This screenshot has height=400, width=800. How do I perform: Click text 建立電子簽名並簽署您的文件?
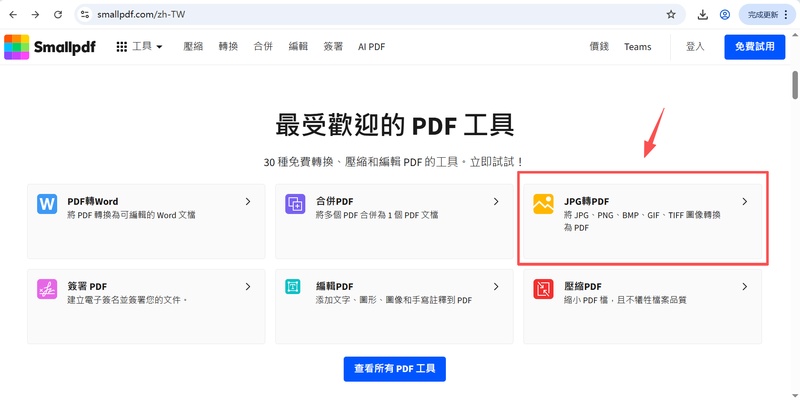point(128,301)
